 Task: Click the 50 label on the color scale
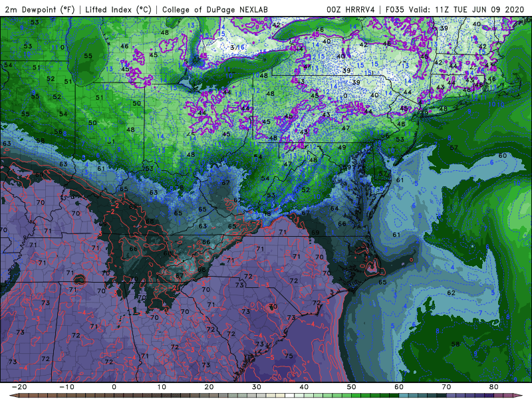pyautogui.click(x=352, y=387)
